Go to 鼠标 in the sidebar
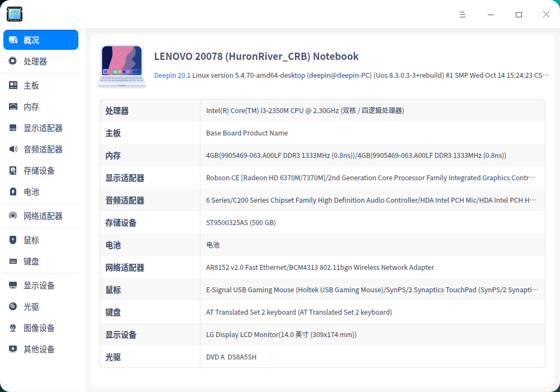 [x=41, y=240]
